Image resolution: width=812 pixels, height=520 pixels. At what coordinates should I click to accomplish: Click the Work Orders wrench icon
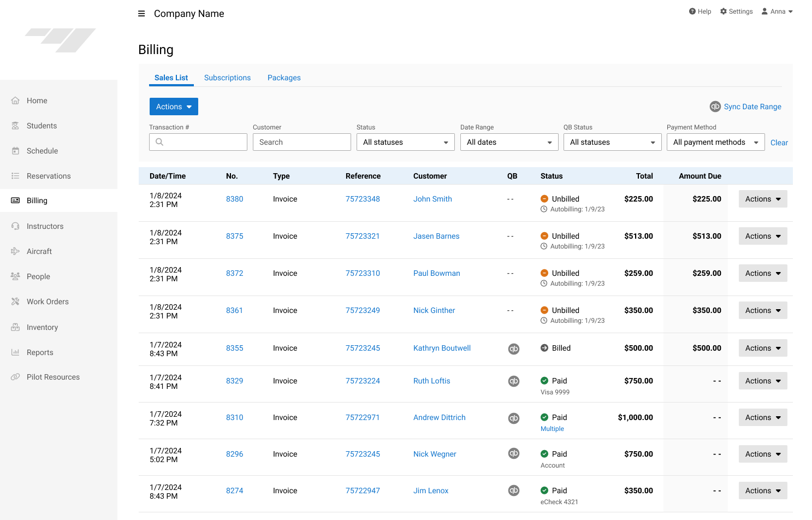pyautogui.click(x=15, y=302)
